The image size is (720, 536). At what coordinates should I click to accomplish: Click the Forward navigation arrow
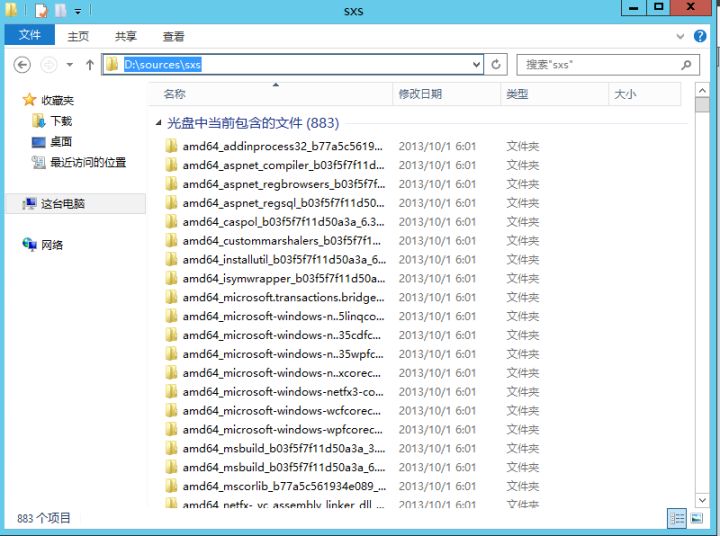(49, 65)
